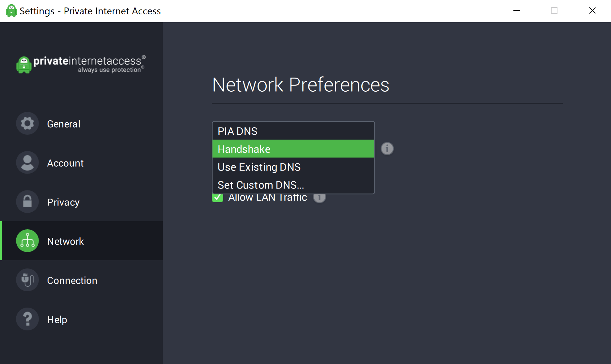The width and height of the screenshot is (611, 364).
Task: Select PIA DNS from the dropdown
Action: click(x=293, y=131)
